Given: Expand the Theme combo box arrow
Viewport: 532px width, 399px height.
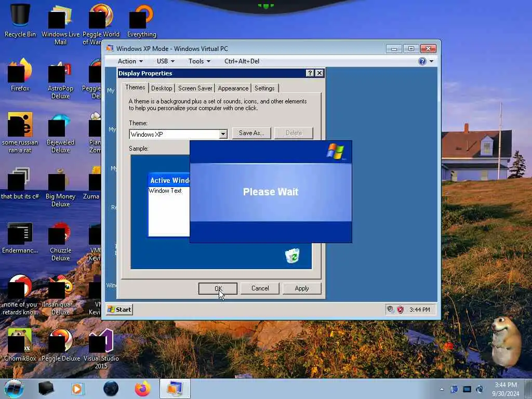Looking at the screenshot, I should coord(223,134).
